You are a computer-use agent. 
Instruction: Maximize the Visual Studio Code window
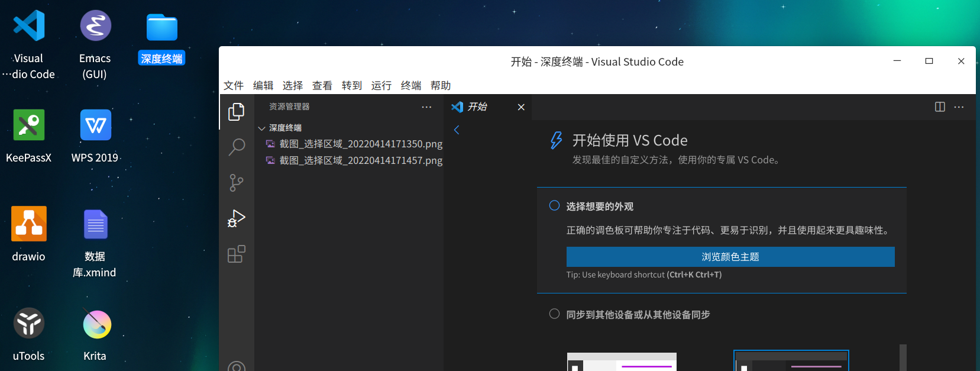929,61
